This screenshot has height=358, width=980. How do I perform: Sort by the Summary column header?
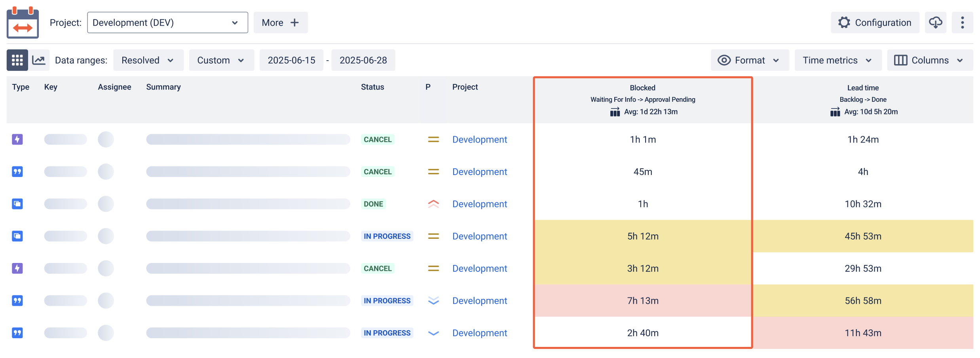(x=163, y=87)
